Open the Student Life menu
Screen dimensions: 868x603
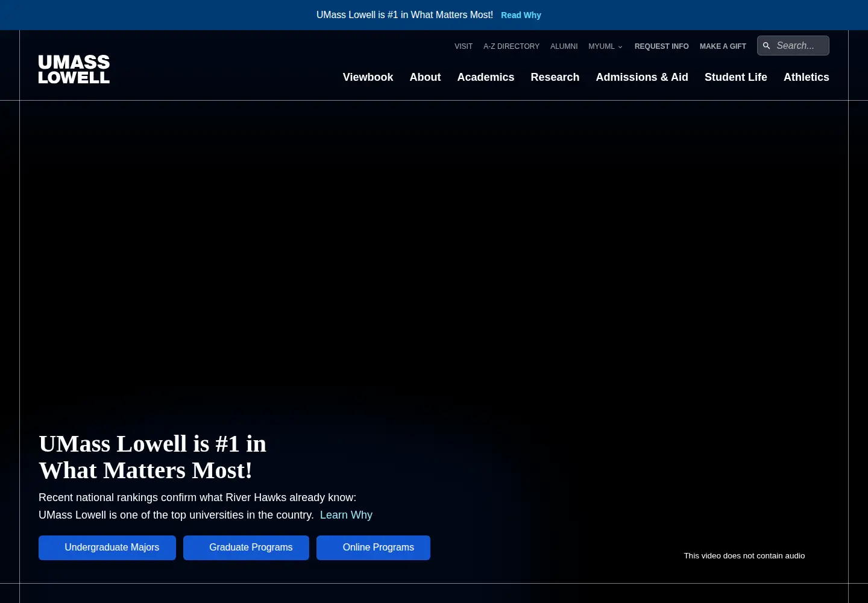pos(736,77)
